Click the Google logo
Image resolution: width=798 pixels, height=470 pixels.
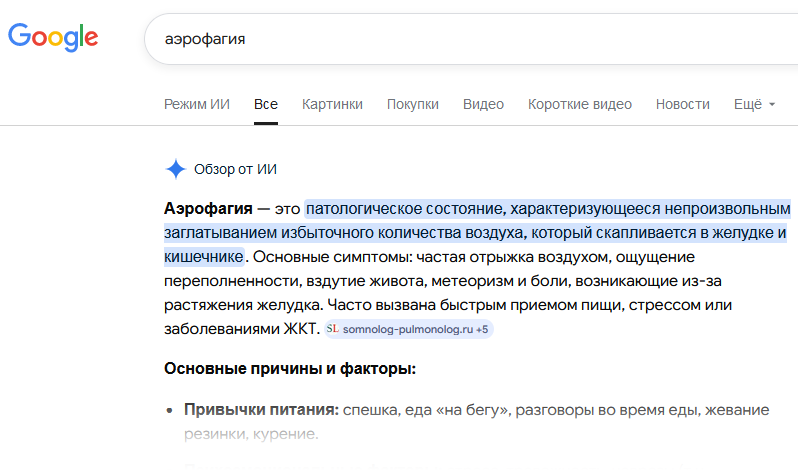(x=53, y=38)
